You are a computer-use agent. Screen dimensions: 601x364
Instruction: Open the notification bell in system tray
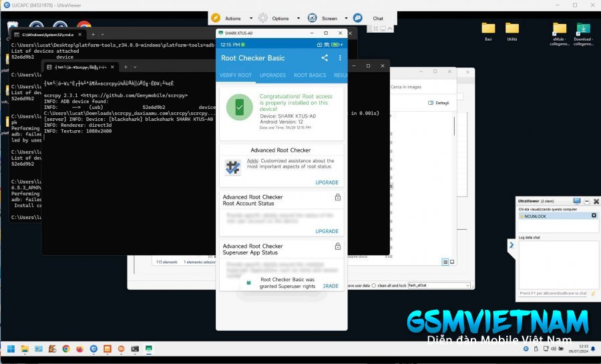(594, 349)
